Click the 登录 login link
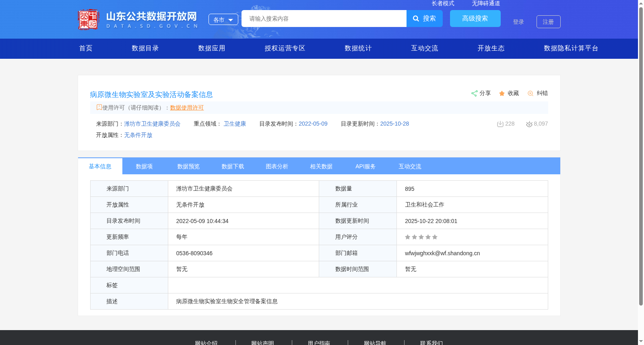Viewport: 644px width, 345px height. coord(518,22)
